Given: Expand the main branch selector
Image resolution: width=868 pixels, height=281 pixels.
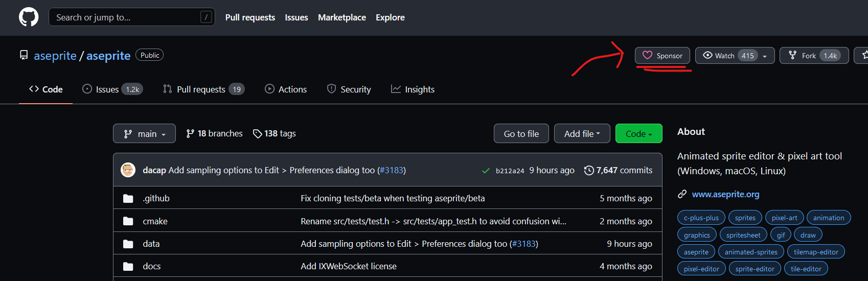Looking at the screenshot, I should point(144,134).
